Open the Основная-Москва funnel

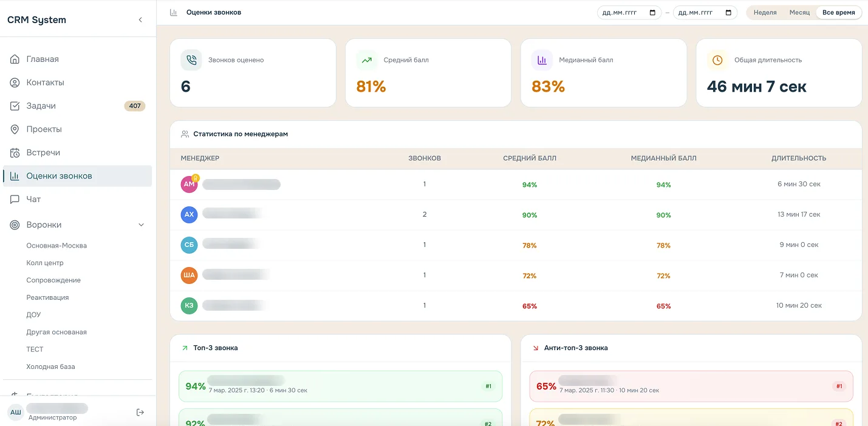tap(56, 246)
